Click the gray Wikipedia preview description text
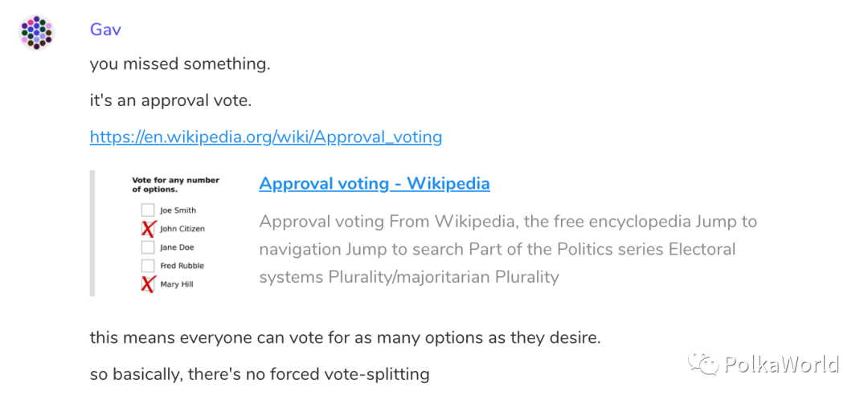 tap(508, 249)
